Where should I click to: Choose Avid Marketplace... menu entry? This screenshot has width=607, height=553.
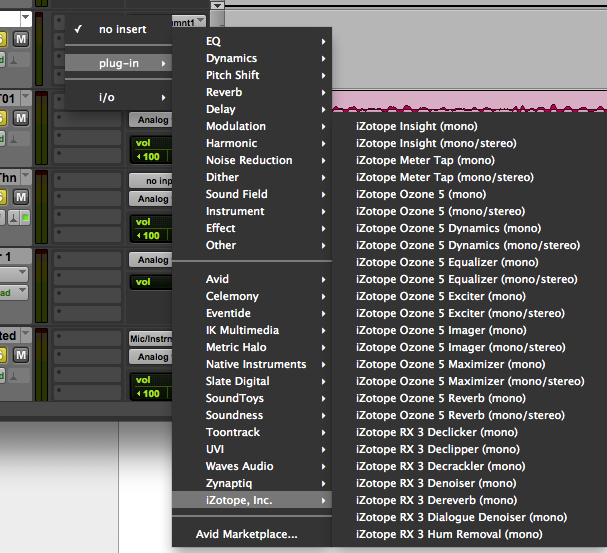tap(252, 534)
